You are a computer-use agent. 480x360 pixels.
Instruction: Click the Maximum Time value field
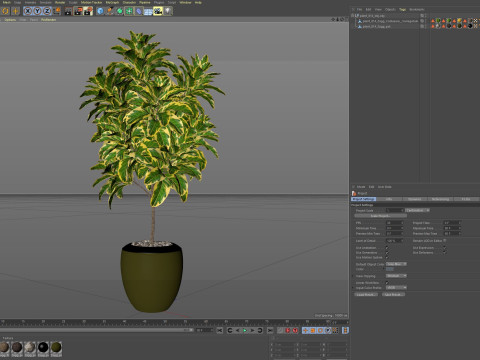coord(452,228)
